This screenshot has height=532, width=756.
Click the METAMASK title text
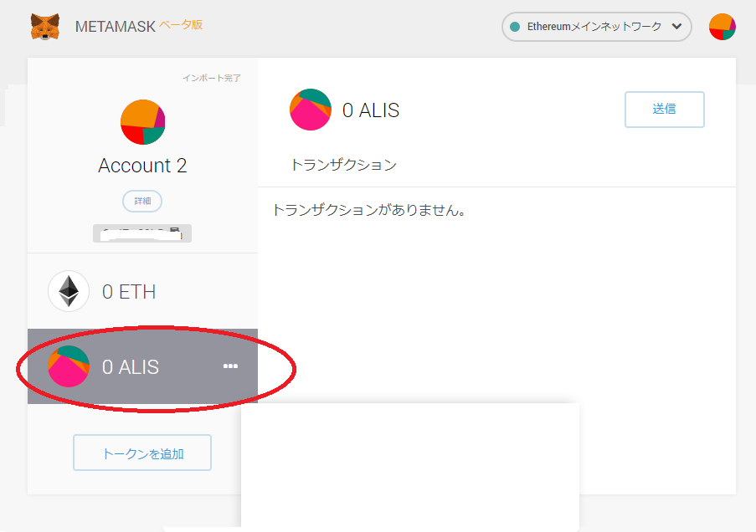coord(116,26)
